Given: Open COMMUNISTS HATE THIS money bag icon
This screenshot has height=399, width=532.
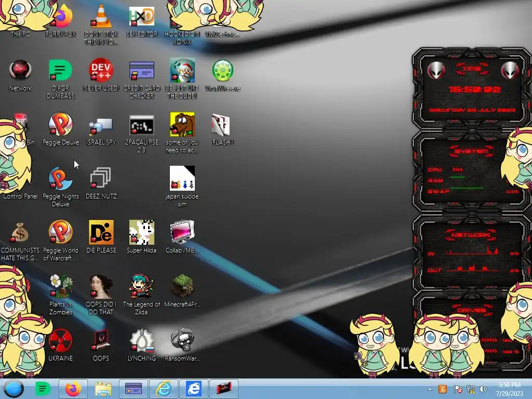Looking at the screenshot, I should 20,232.
